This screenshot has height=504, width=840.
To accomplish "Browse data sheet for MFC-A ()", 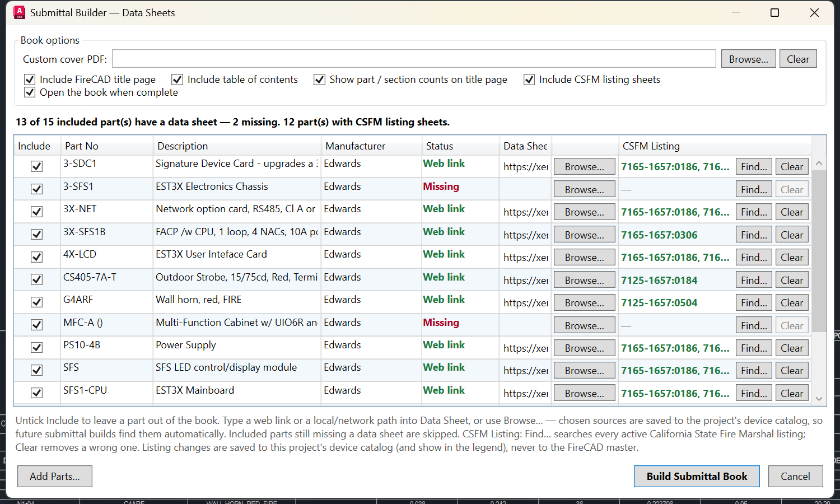I will 585,325.
